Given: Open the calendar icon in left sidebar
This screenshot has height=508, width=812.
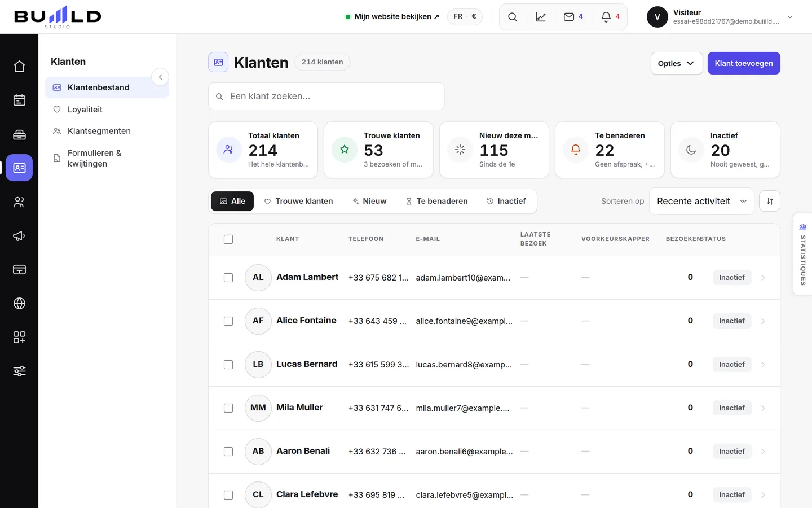Looking at the screenshot, I should tap(19, 100).
